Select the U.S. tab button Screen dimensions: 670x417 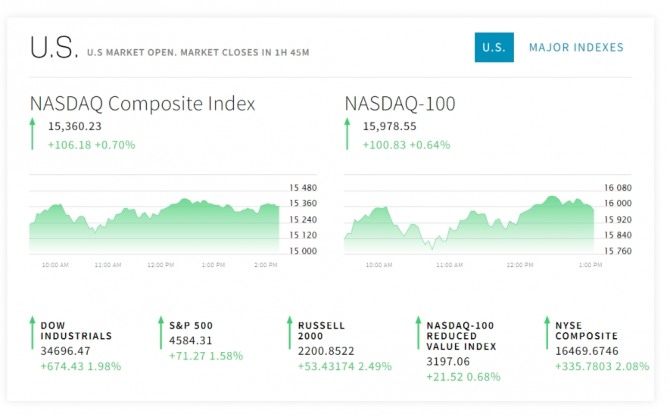tap(494, 47)
